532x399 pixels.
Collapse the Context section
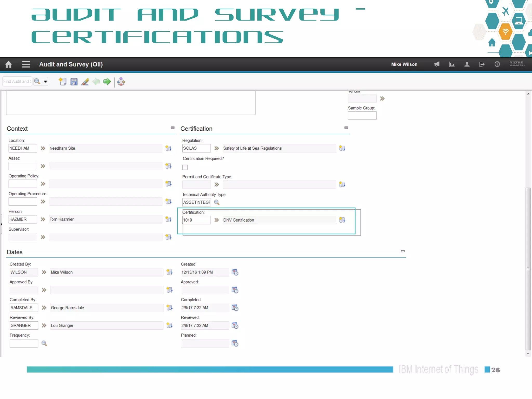pyautogui.click(x=172, y=128)
